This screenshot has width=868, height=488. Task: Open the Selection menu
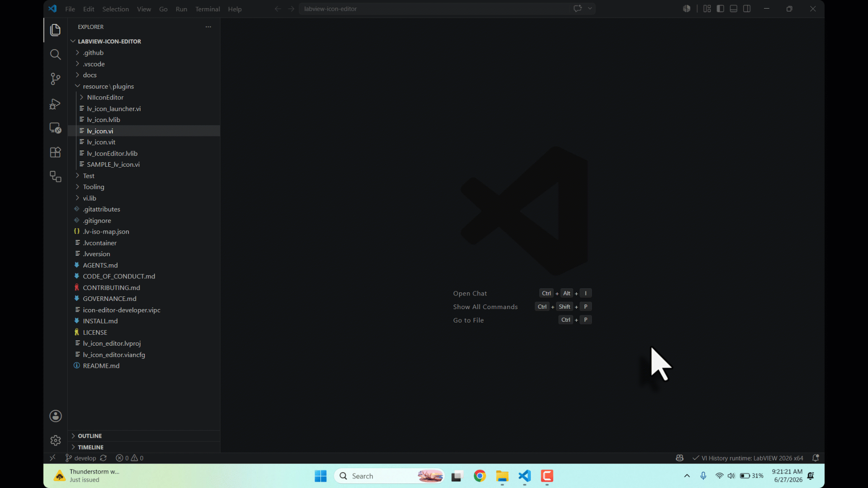pos(115,9)
